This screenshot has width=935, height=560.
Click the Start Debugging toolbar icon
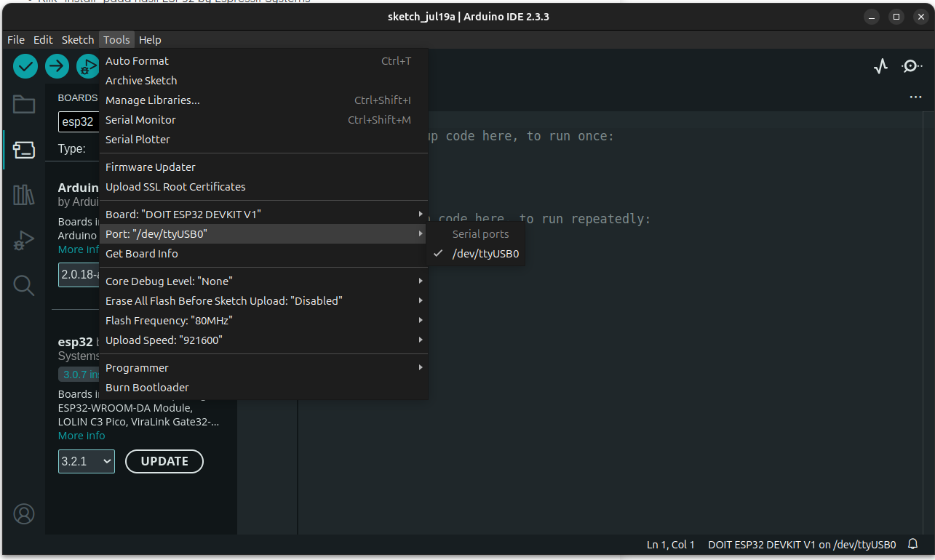click(x=88, y=66)
